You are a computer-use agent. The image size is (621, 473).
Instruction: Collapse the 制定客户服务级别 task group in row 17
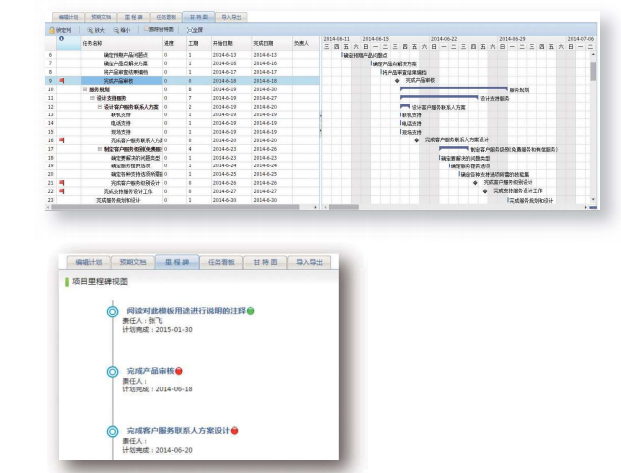tap(99, 148)
